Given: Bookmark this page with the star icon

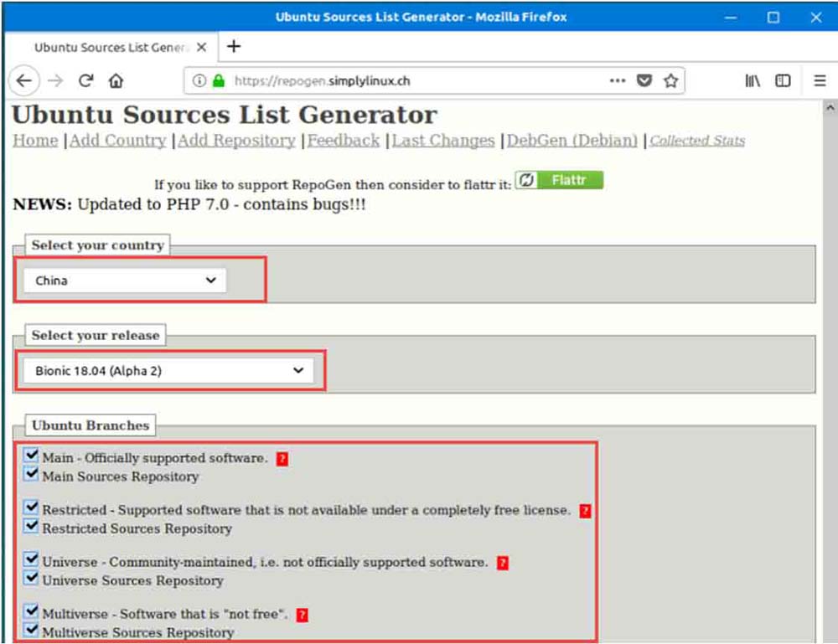Looking at the screenshot, I should [670, 80].
